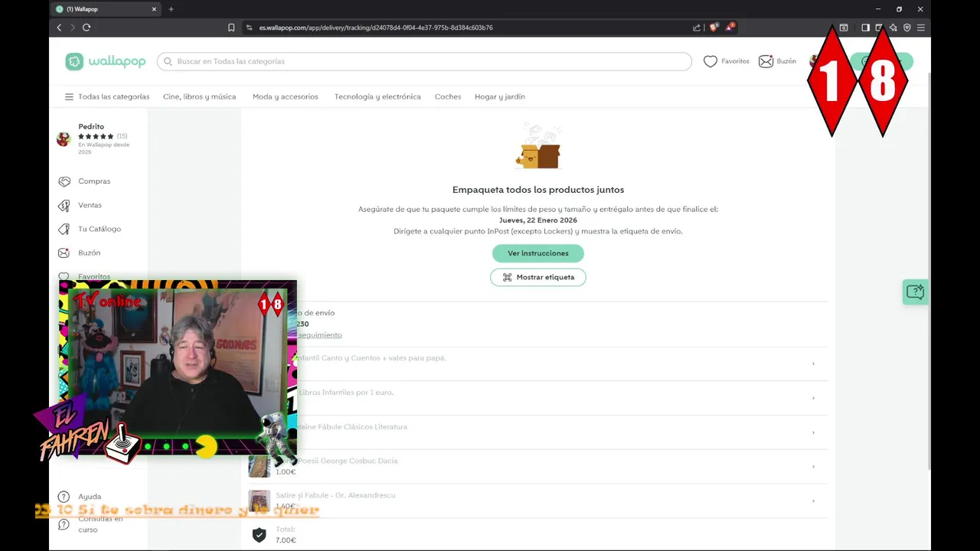The image size is (980, 551).
Task: Click Pedrito profile avatar in sidebar
Action: (64, 139)
